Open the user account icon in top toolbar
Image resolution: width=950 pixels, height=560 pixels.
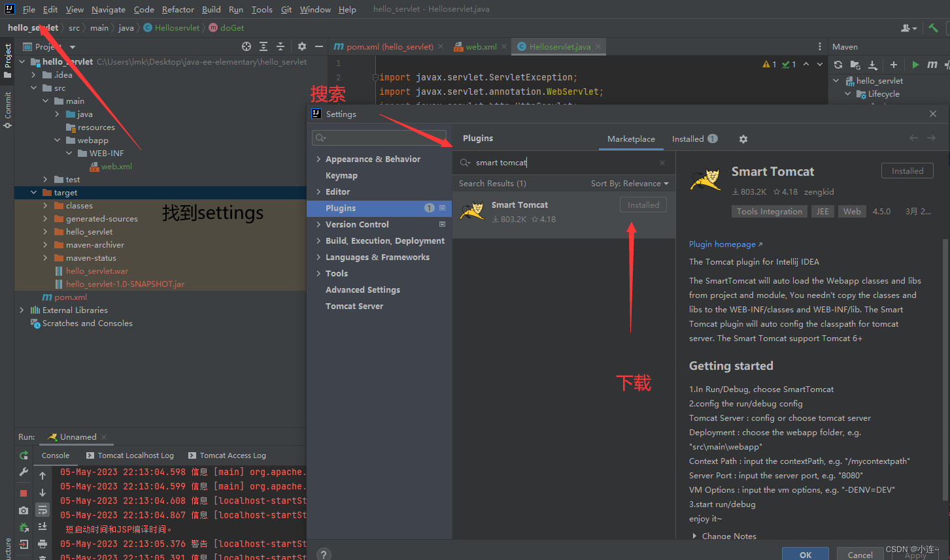click(x=908, y=28)
